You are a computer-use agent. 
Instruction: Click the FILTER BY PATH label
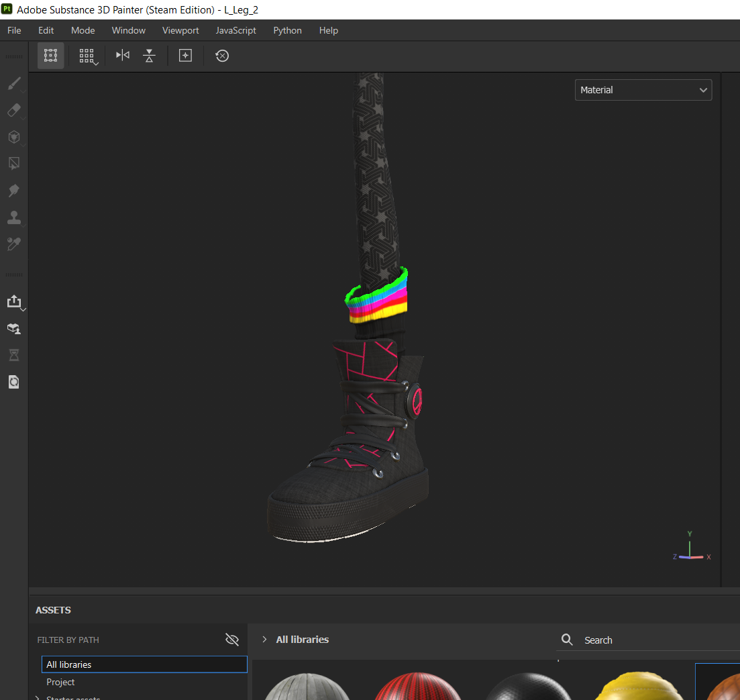68,640
